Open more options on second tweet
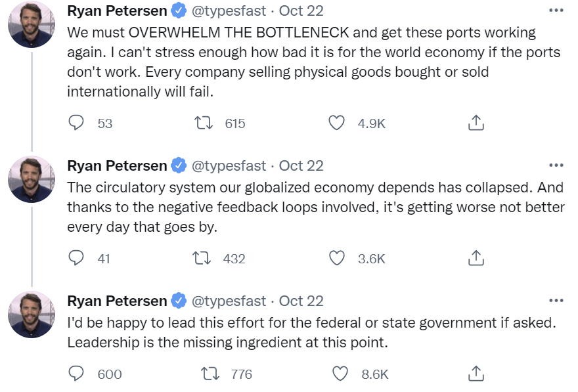This screenshot has width=578, height=392. click(x=556, y=165)
